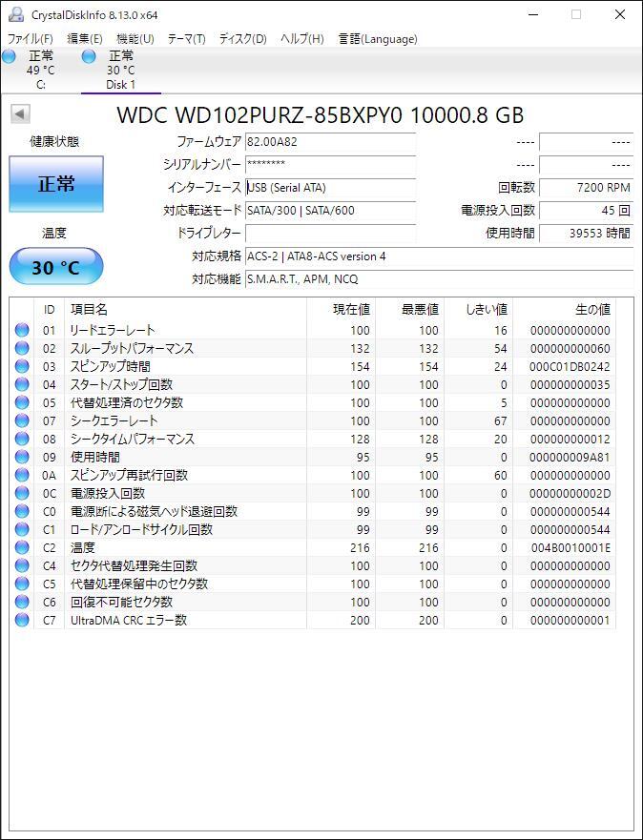Click the シリアルナンバー field

tap(330, 164)
